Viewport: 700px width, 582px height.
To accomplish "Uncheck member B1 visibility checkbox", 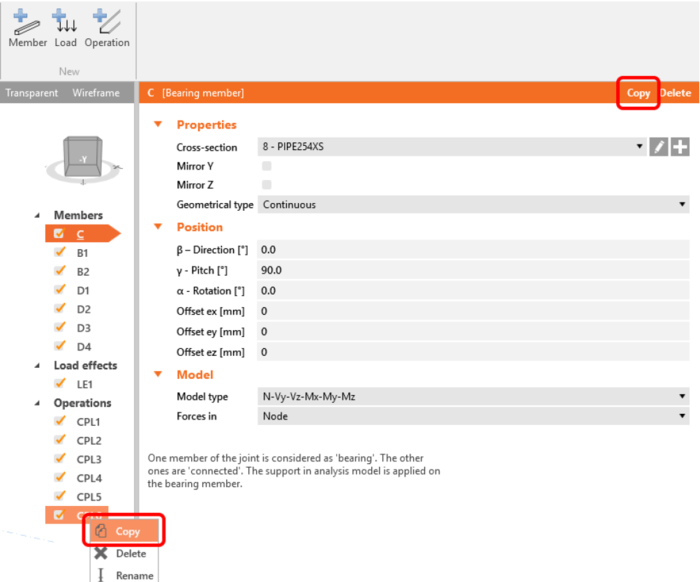I will [x=59, y=252].
